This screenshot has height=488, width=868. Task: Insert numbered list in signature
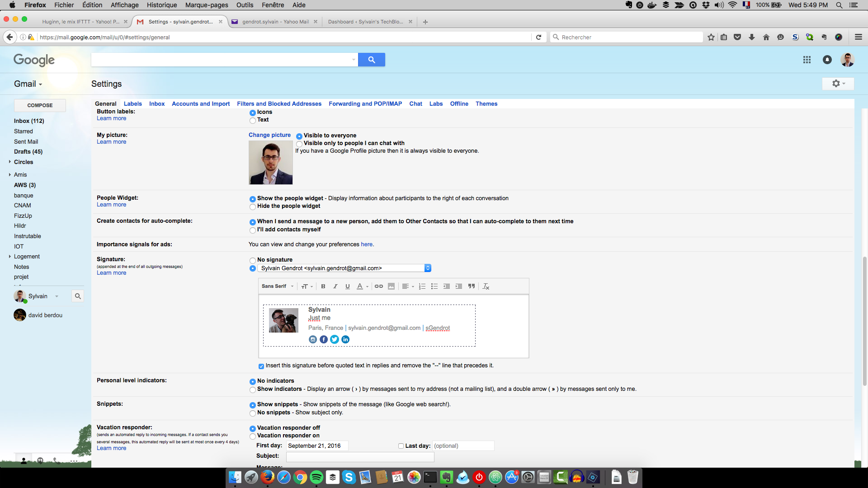(422, 286)
